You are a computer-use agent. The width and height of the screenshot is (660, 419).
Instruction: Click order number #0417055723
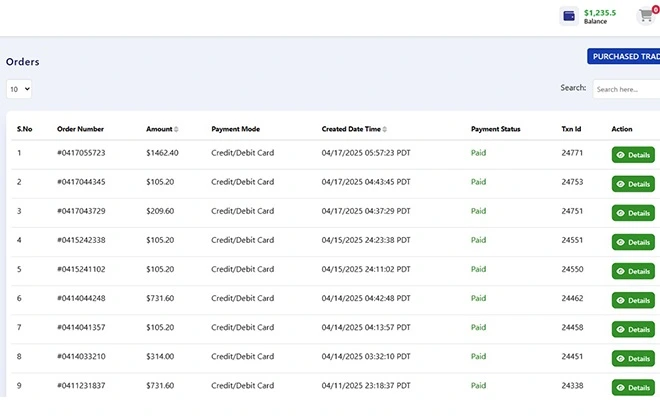[81, 153]
